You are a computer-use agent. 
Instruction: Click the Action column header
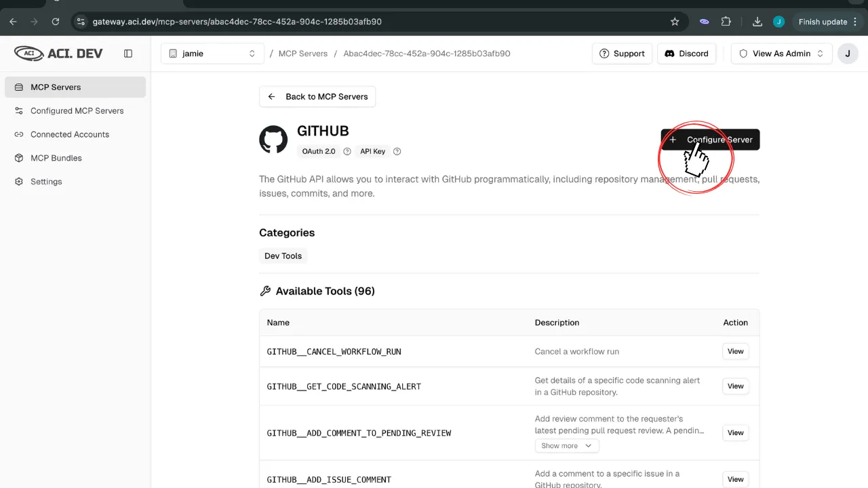(x=736, y=323)
